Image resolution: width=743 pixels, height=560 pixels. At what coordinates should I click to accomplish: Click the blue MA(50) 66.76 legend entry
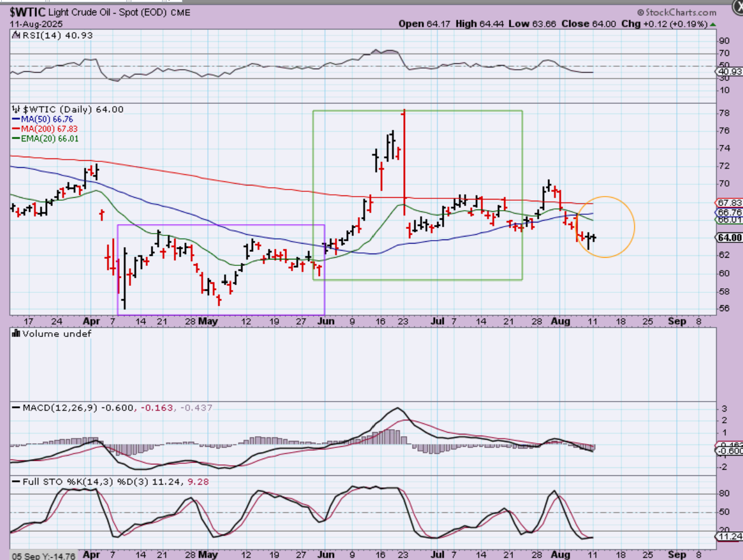46,119
